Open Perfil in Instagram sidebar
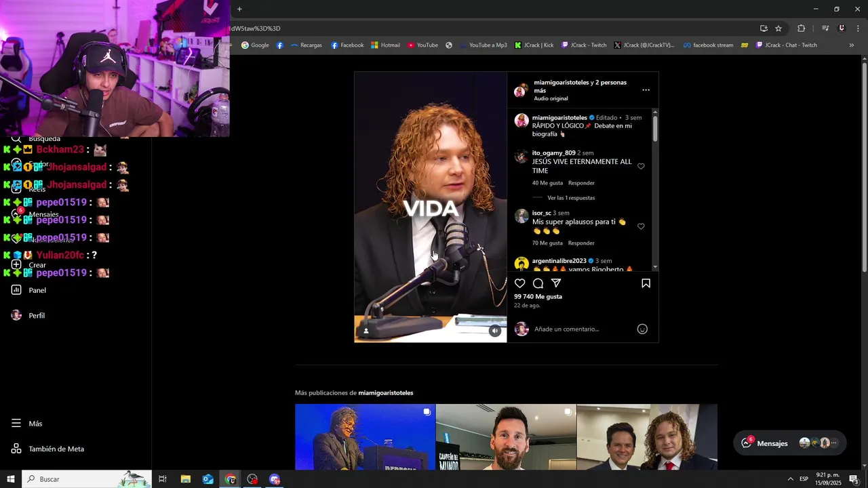Image resolution: width=868 pixels, height=488 pixels. click(x=37, y=315)
